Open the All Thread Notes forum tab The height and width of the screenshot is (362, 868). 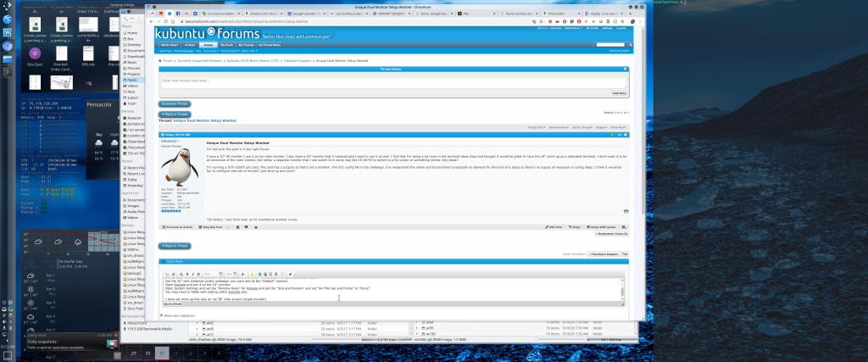(269, 45)
